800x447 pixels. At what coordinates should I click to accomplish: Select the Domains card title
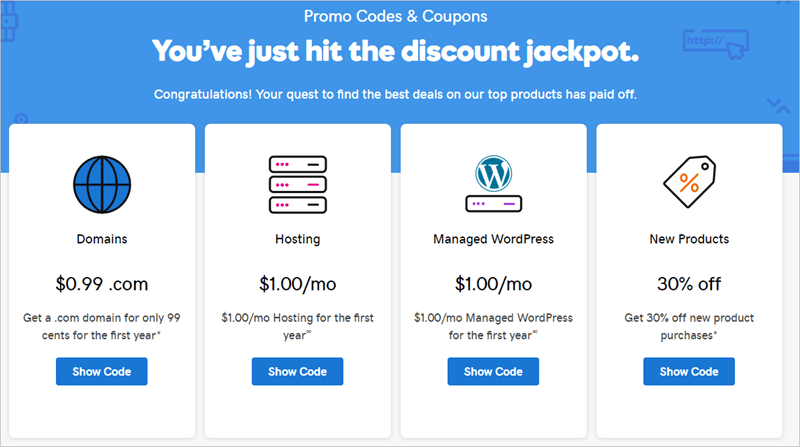pos(102,239)
